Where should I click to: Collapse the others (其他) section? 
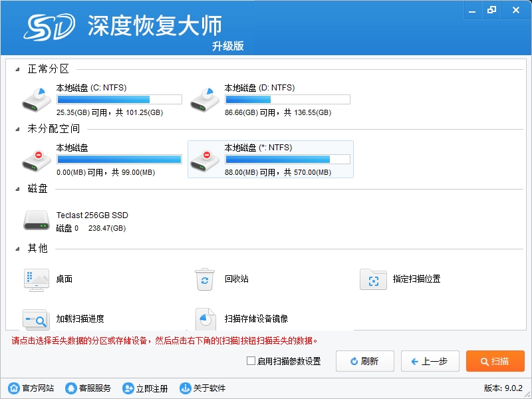click(17, 249)
